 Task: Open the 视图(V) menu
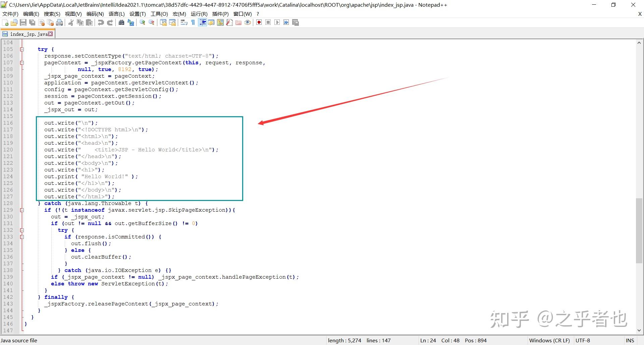(x=73, y=14)
